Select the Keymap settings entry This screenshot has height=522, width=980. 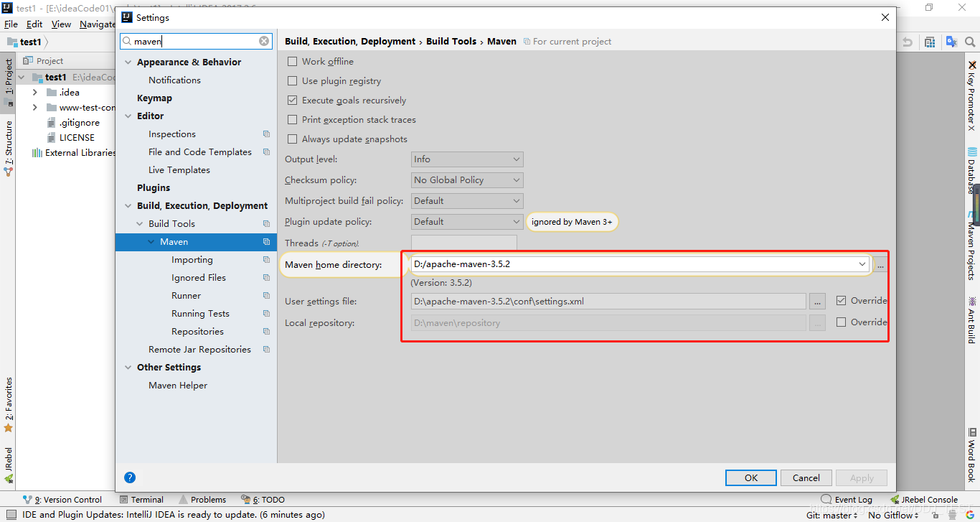(x=154, y=98)
